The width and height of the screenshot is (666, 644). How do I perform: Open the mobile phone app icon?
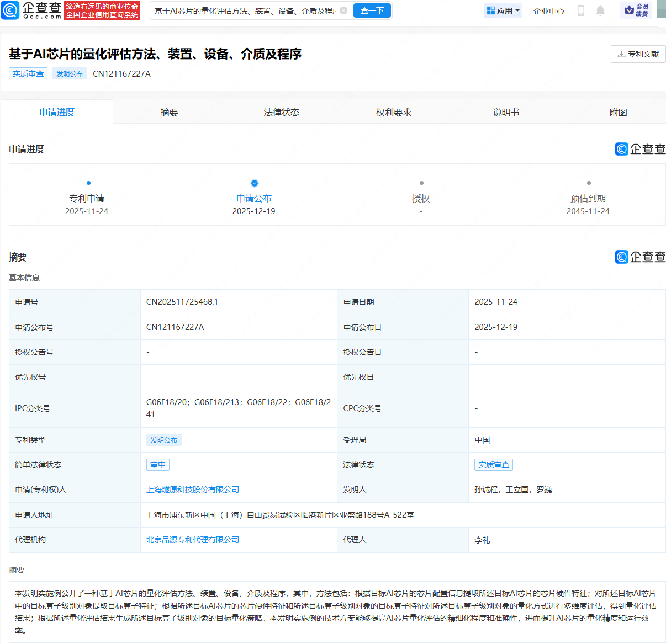580,10
